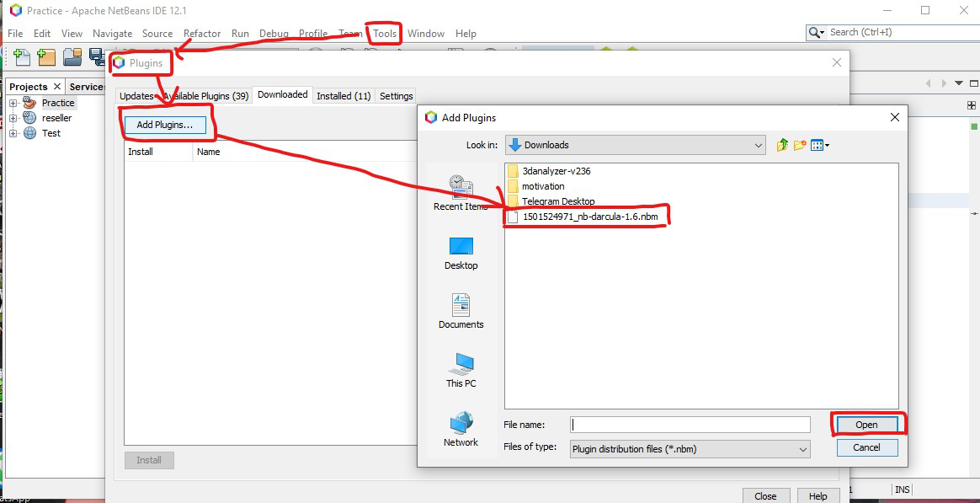Screen dimensions: 980x503
Task: Switch to the Settings tab
Action: pyautogui.click(x=397, y=96)
